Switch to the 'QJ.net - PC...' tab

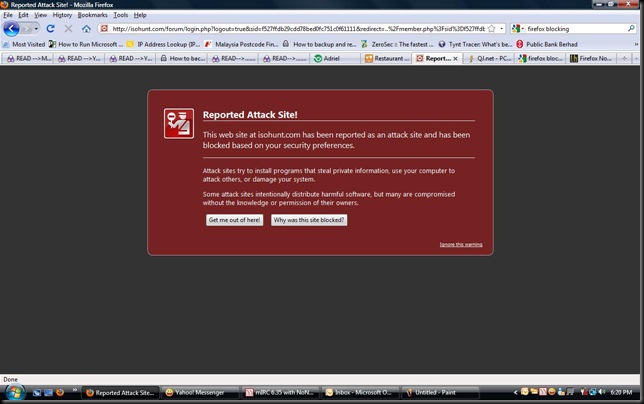(489, 58)
